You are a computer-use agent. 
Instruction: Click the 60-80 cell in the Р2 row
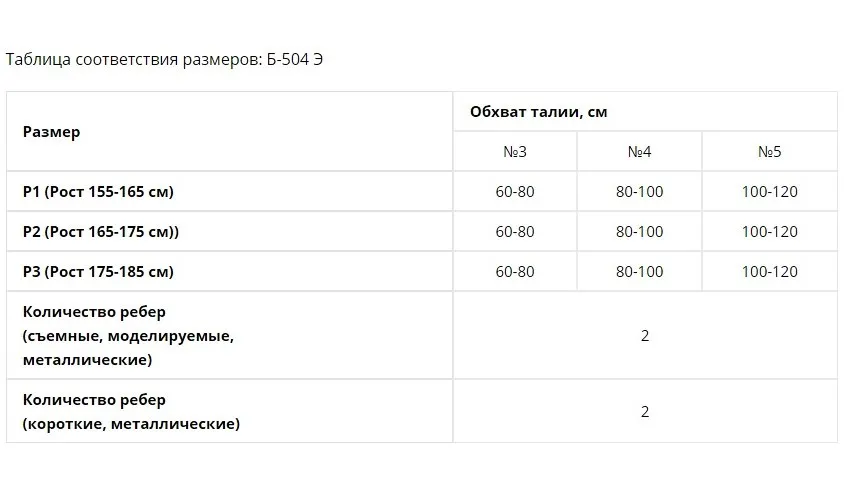[x=515, y=231]
